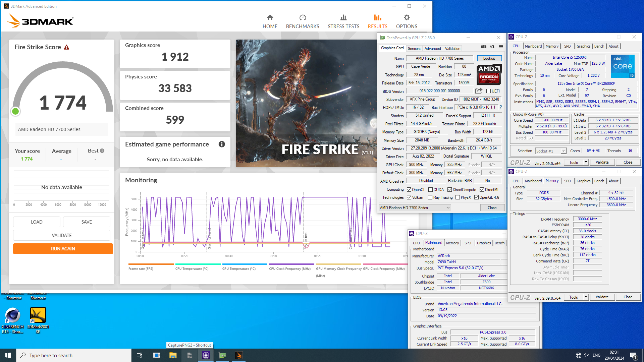Select the Graphics tab in CPU-Z Mainboard window
This screenshot has height=362, width=644.
coord(484,243)
